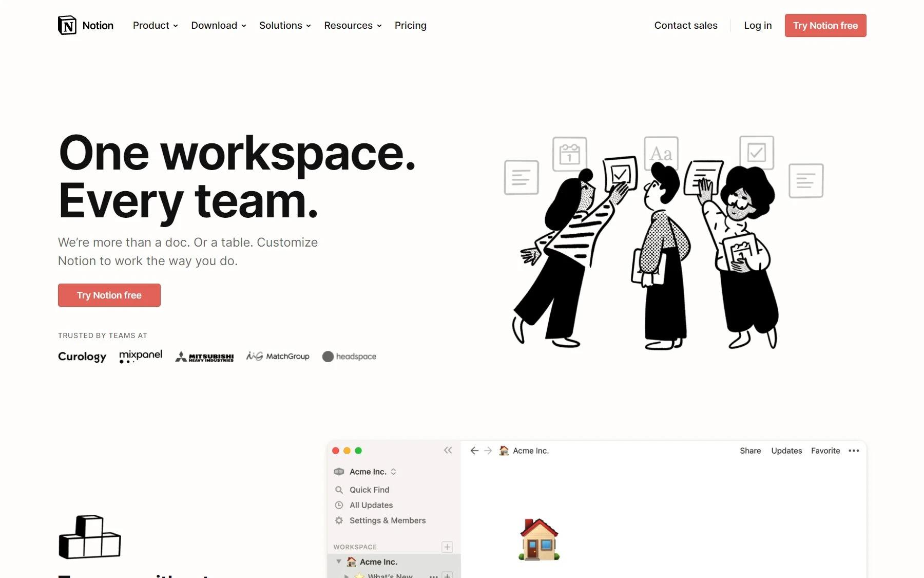Screen dimensions: 924x578
Task: Collapse the Acme Inc. tree item
Action: (x=339, y=562)
